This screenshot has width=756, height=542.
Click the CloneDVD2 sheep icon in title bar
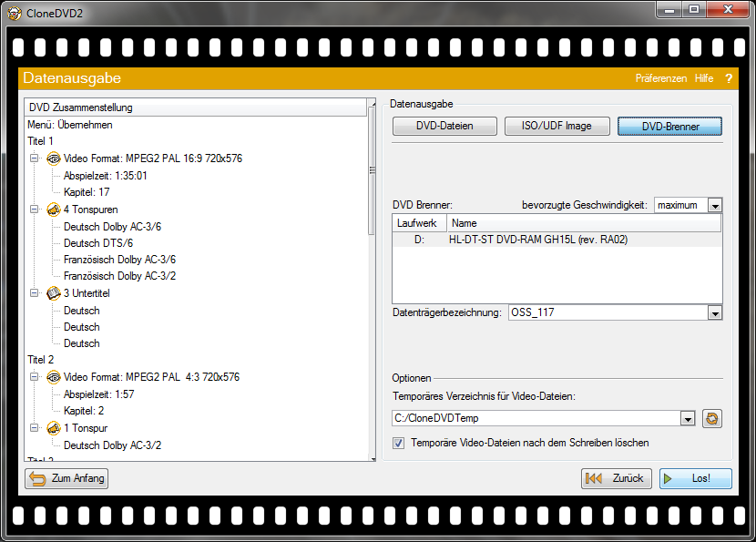tap(15, 13)
